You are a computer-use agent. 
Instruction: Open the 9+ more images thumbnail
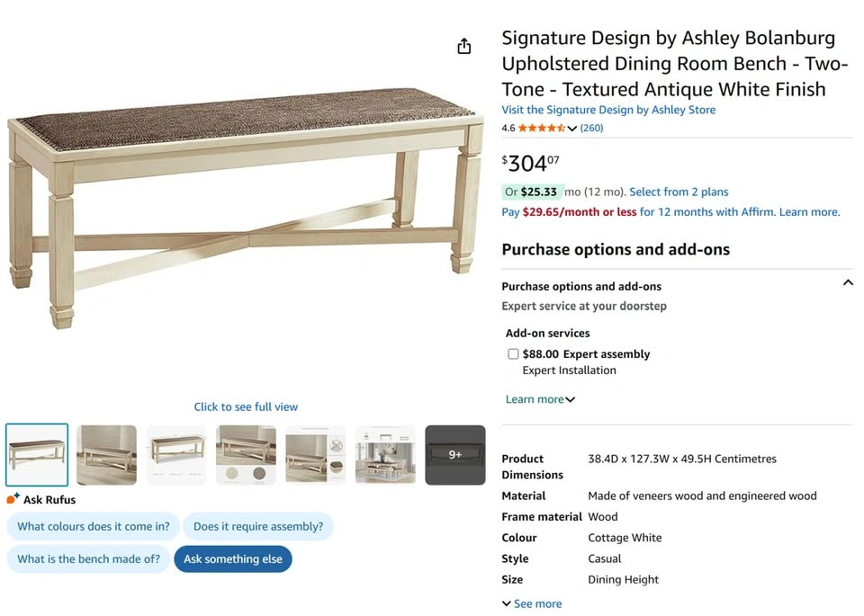pos(454,455)
